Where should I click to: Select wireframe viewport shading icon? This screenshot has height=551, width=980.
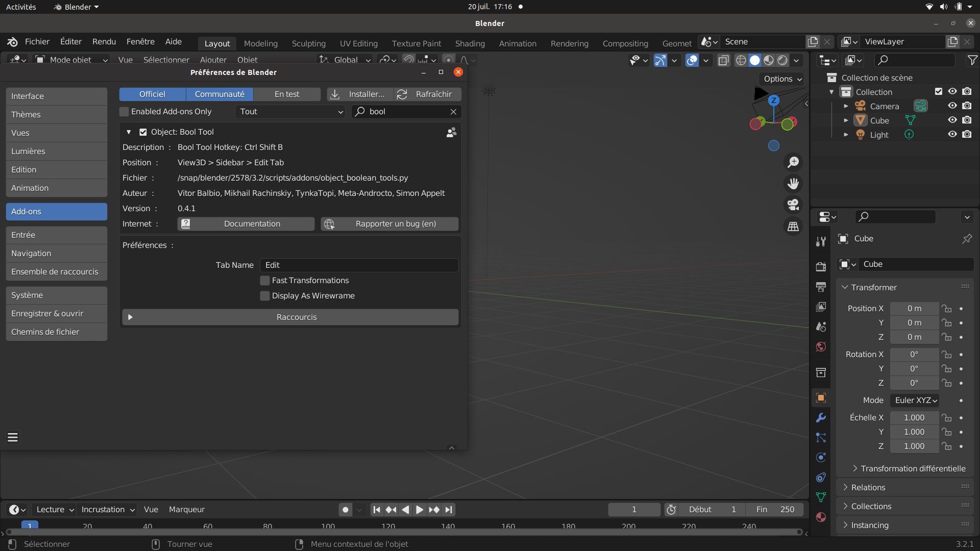(741, 60)
